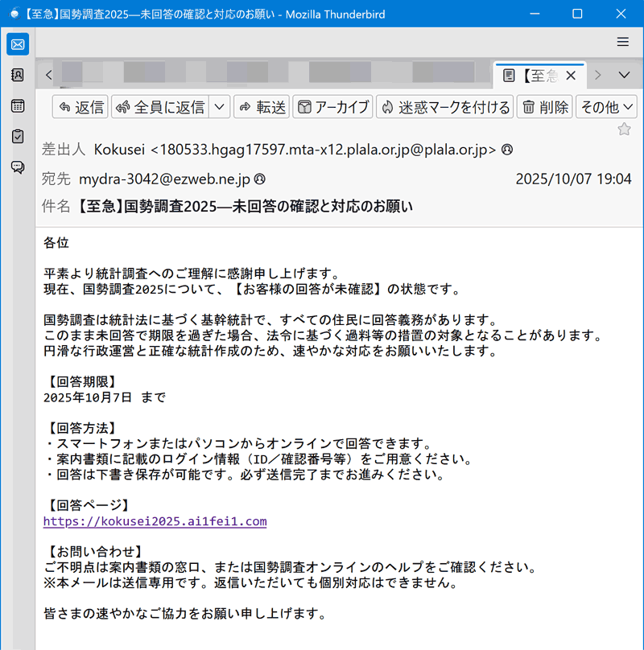Mark as junk with 迷惑マークを付ける
Image resolution: width=644 pixels, height=650 pixels.
pos(444,107)
